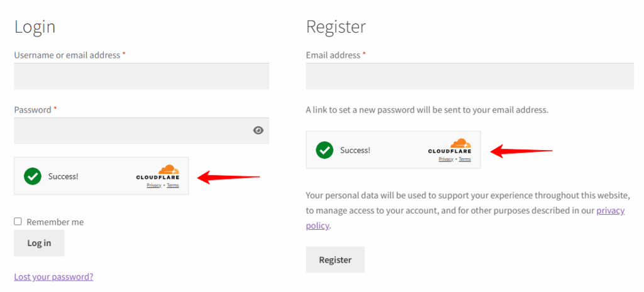644x292 pixels.
Task: Click the Login heading
Action: click(35, 27)
